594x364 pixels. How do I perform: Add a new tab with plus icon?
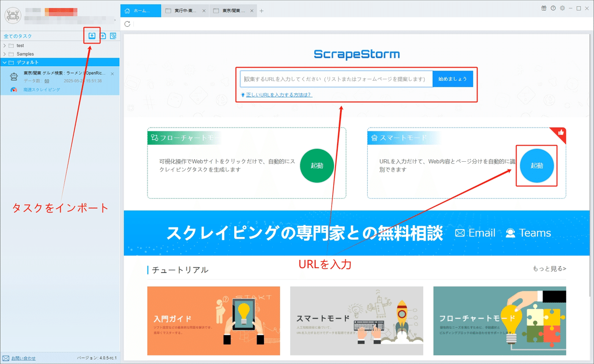[261, 11]
